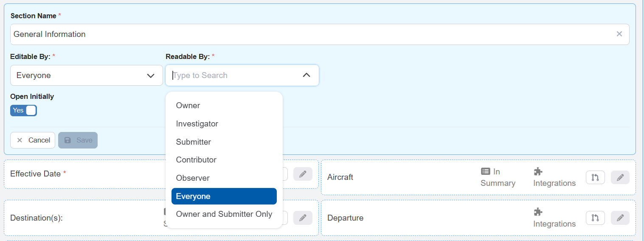This screenshot has height=241, width=644.
Task: Click the pencil edit icon for Aircraft
Action: (x=620, y=177)
